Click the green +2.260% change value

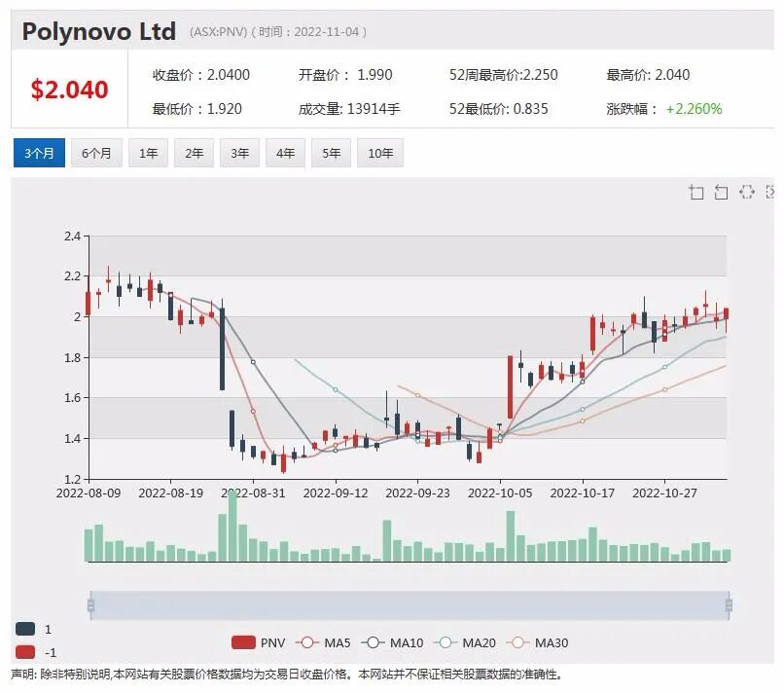694,109
